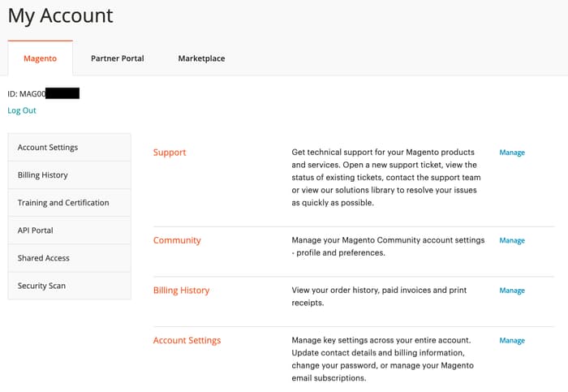
Task: Click Manage next to Community
Action: 512,241
